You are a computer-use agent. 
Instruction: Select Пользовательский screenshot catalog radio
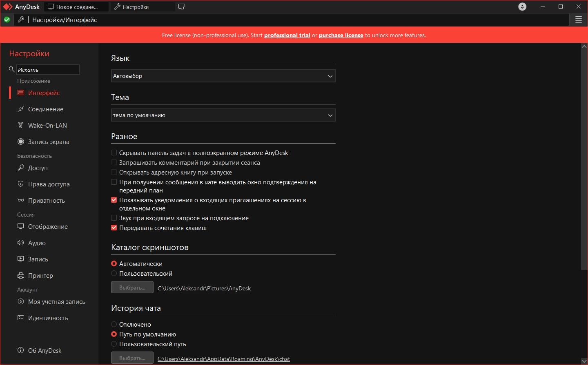(114, 273)
